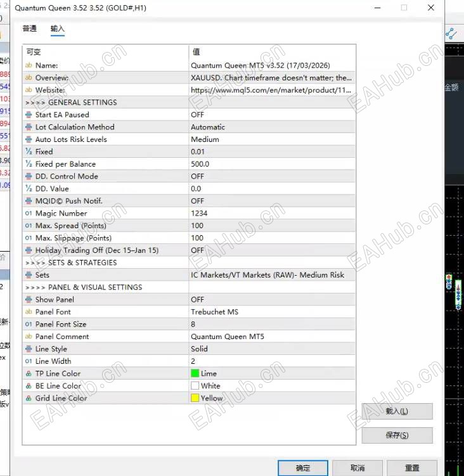Click the Grid Line Color palette icon
Viewport: 464px width, 476px height.
[29, 398]
